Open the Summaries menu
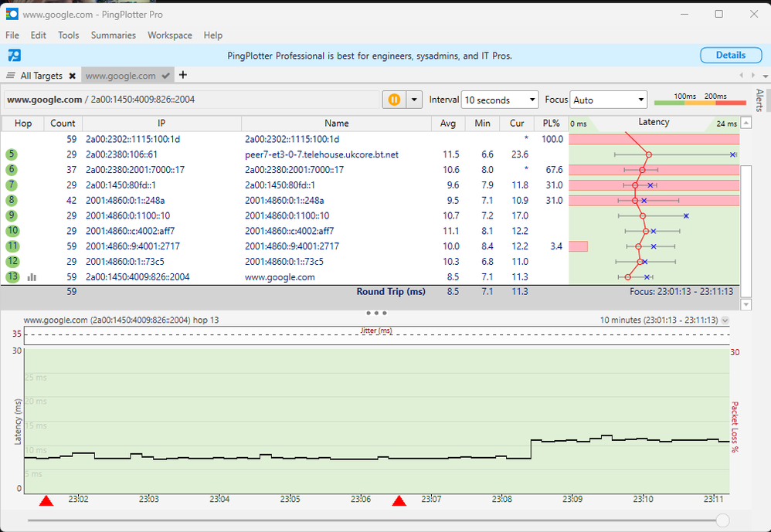771x532 pixels. click(x=113, y=36)
